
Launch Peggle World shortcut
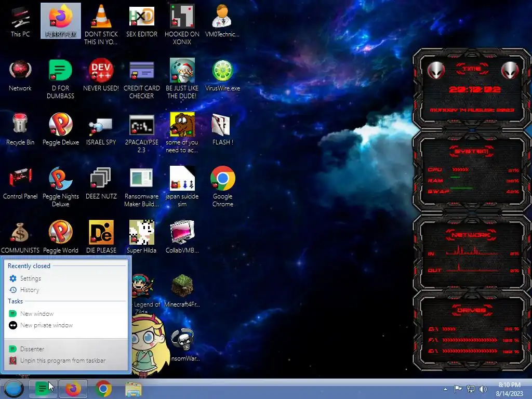point(61,237)
